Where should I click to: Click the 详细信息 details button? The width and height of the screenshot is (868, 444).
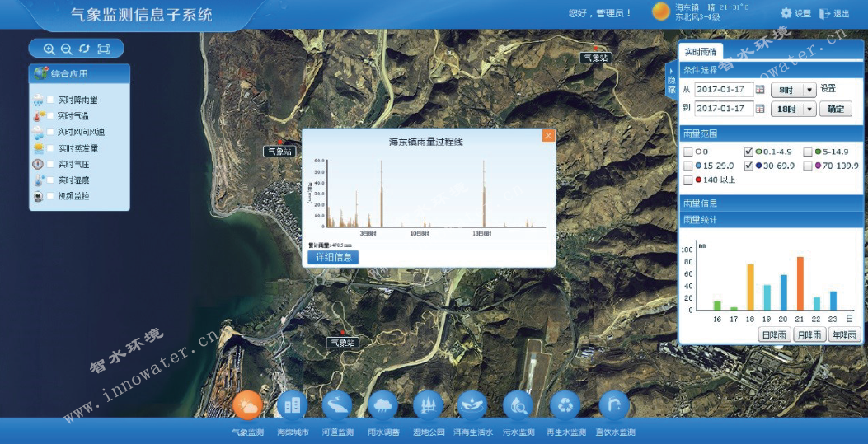coord(333,257)
